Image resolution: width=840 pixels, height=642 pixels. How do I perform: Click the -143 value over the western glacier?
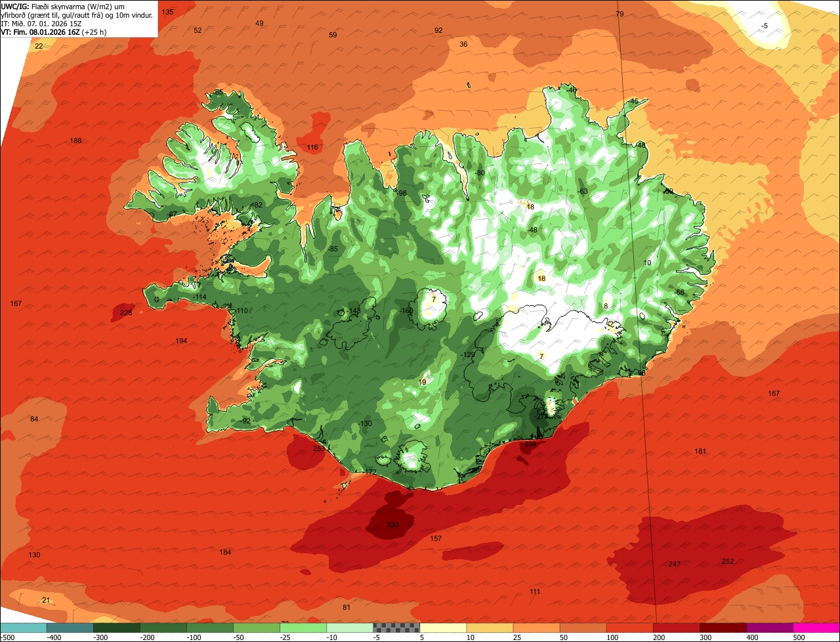coord(354,310)
